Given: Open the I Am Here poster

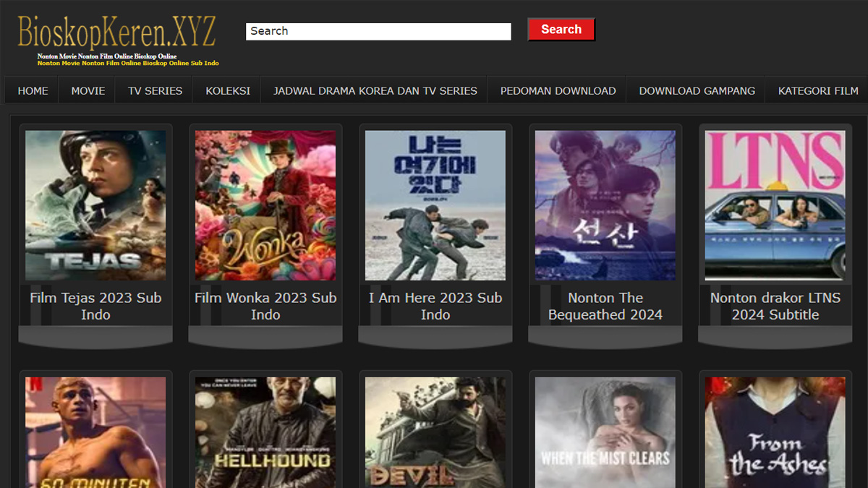Looking at the screenshot, I should (435, 205).
